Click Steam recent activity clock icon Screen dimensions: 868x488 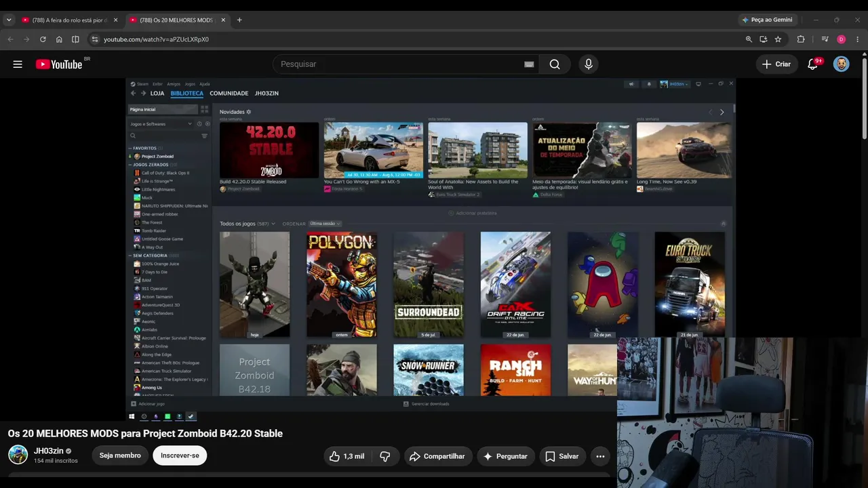click(x=199, y=124)
